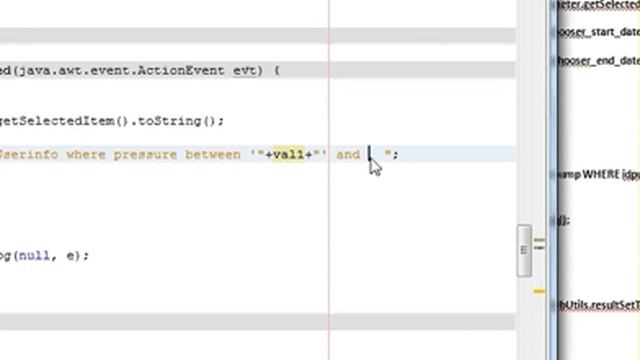Image resolution: width=640 pixels, height=360 pixels.
Task: Click java.awt.event.ActionEvent type text
Action: click(x=122, y=71)
